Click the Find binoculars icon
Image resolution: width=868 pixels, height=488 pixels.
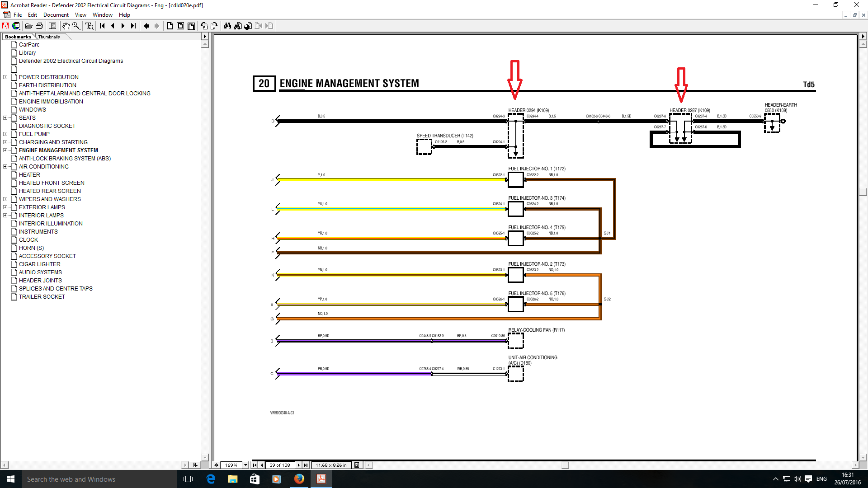coord(227,26)
